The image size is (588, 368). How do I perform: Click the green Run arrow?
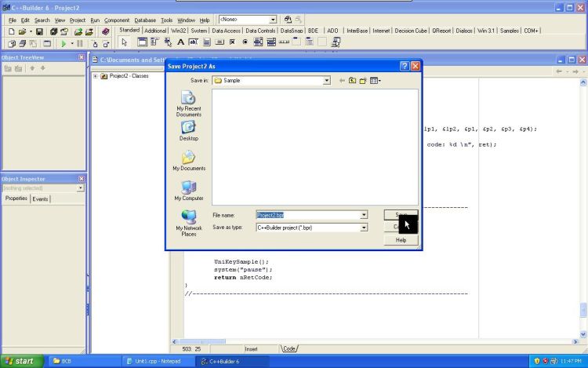(x=64, y=43)
